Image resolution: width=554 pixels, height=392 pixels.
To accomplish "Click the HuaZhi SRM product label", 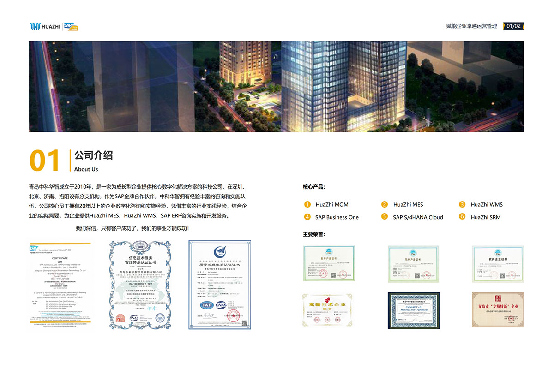I will 486,217.
